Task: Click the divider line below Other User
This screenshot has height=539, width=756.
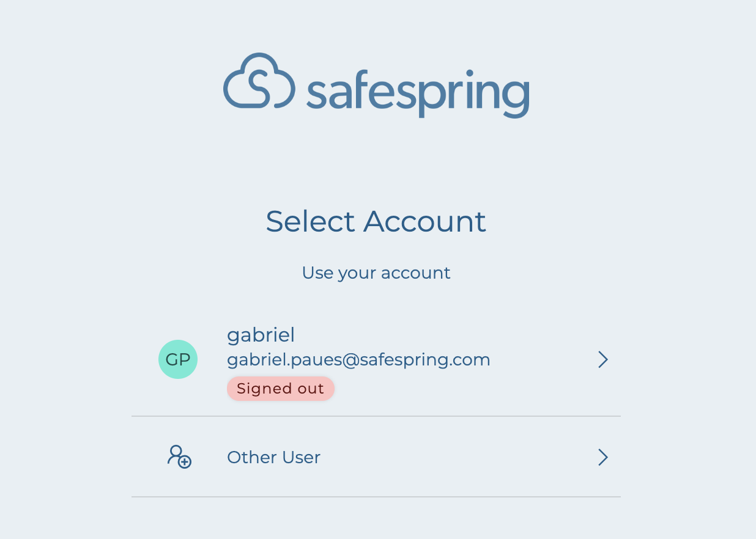Action: (376, 497)
